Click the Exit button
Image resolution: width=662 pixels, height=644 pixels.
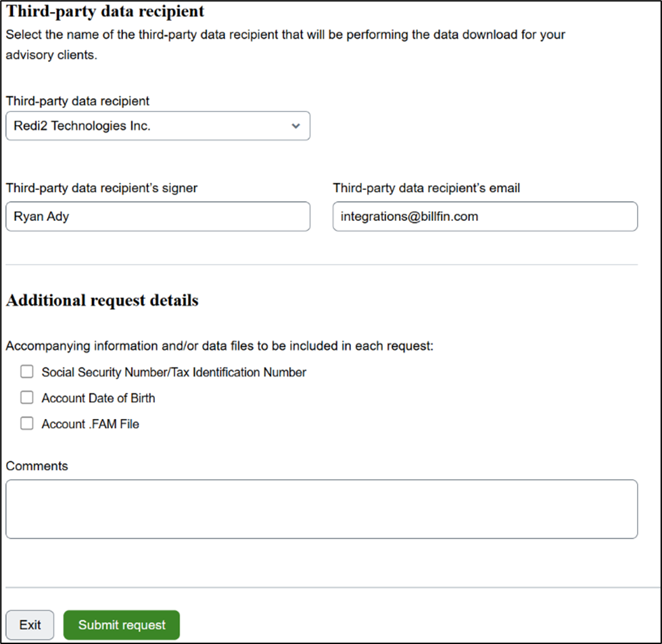pyautogui.click(x=30, y=625)
